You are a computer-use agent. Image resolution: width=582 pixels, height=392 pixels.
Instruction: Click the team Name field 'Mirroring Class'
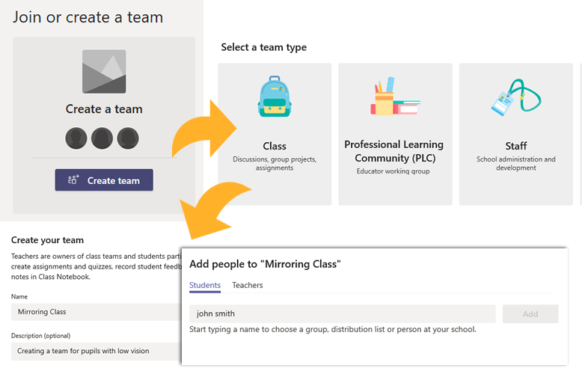[97, 312]
